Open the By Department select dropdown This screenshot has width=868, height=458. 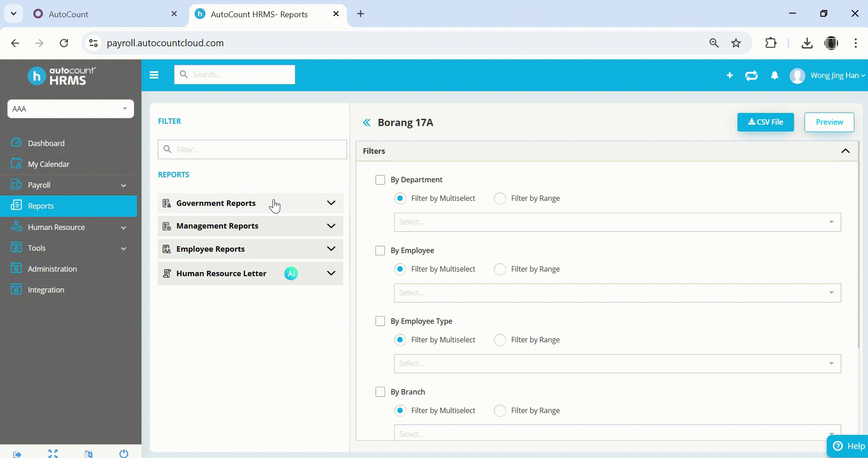pos(617,222)
